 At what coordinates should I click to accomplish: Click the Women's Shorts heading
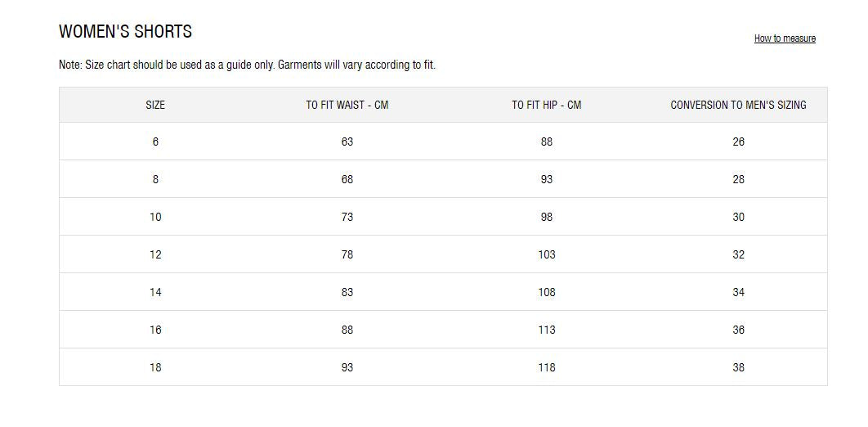pos(126,32)
